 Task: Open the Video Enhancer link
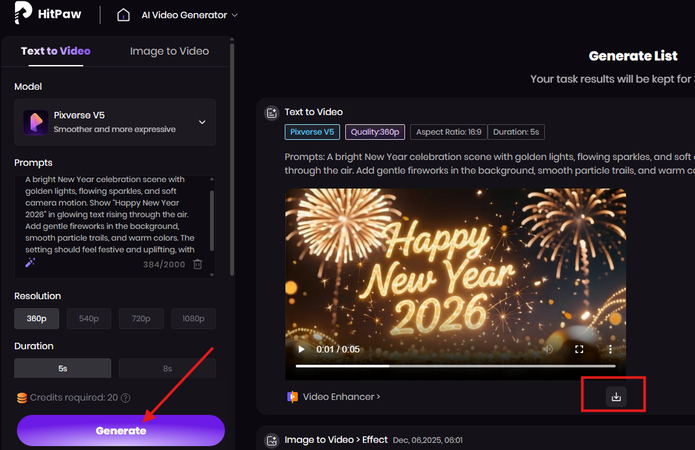pyautogui.click(x=341, y=397)
